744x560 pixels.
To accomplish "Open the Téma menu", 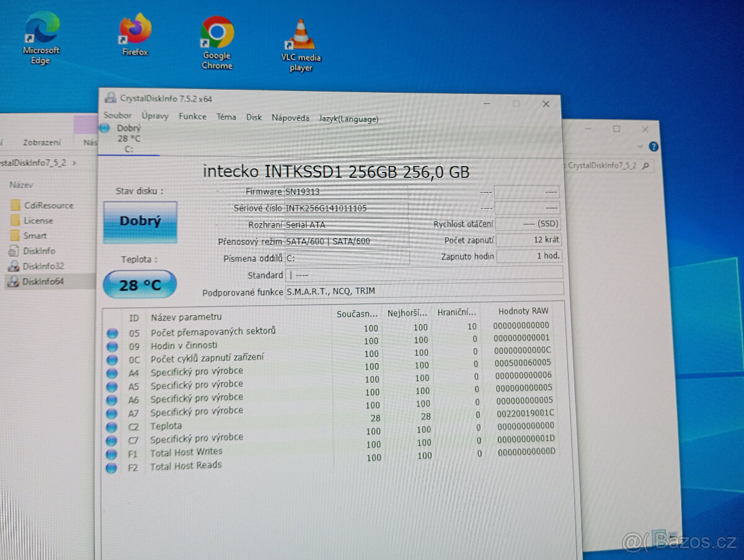I will pos(226,117).
